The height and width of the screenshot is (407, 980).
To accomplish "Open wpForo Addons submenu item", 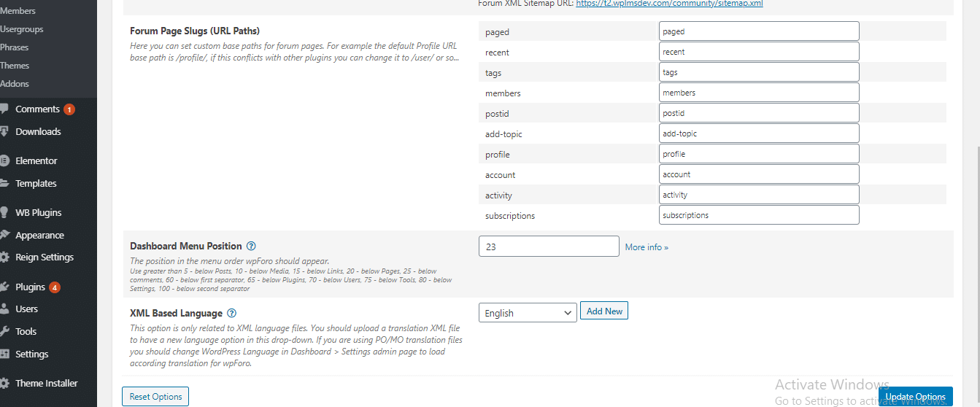I will pos(15,84).
